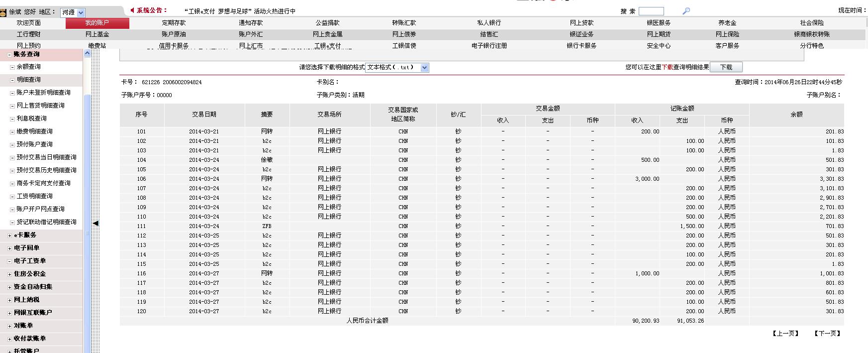The height and width of the screenshot is (353, 868).
Task: Click the sidebar scroll-up arrow
Action: click(87, 53)
